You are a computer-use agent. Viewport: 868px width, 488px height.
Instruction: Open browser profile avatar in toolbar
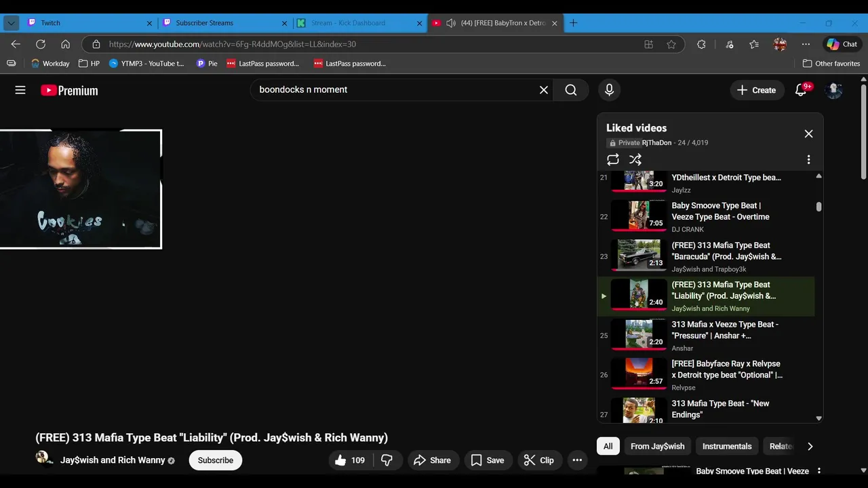780,44
